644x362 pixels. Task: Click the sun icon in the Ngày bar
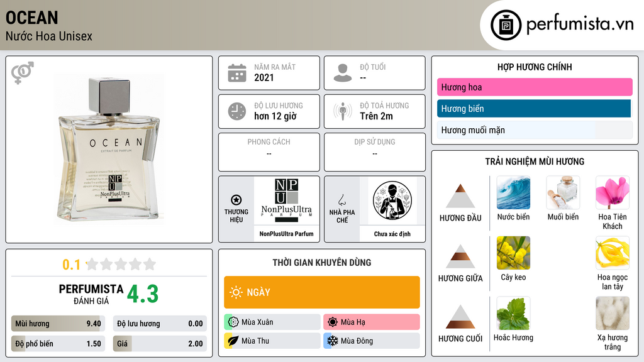(x=236, y=292)
